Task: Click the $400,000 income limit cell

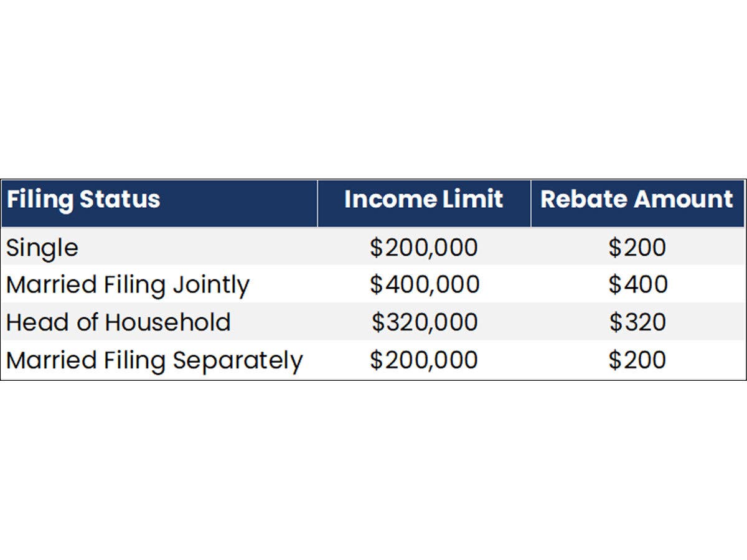Action: point(425,285)
